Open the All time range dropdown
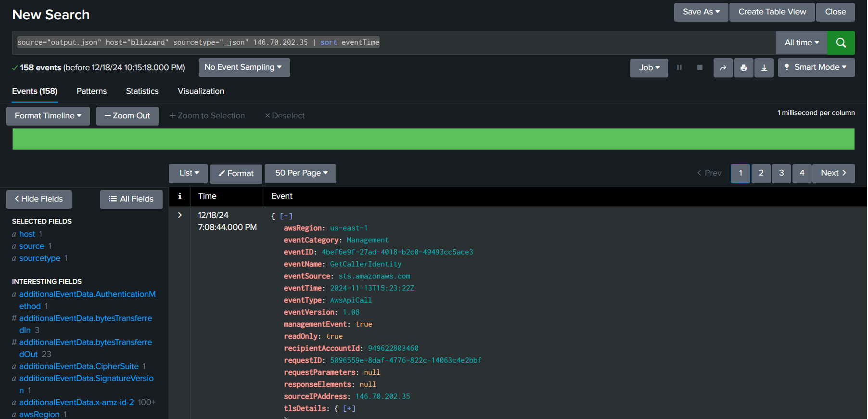This screenshot has width=868, height=419. (x=801, y=43)
